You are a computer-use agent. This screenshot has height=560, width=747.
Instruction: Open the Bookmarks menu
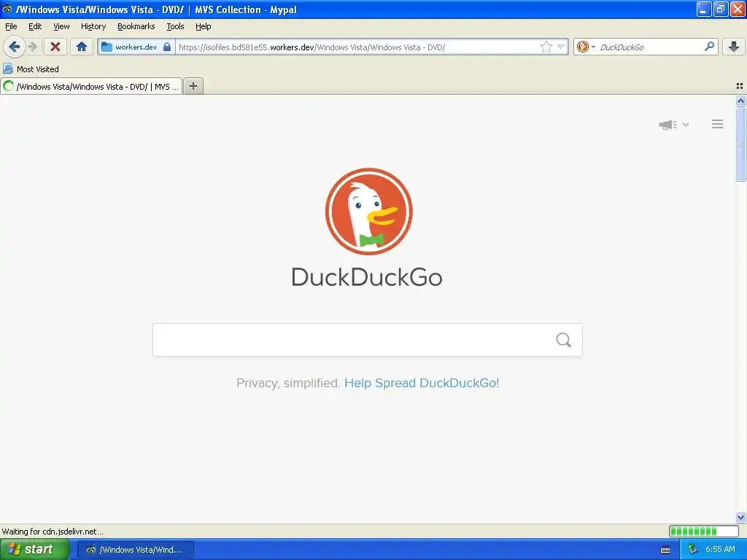point(136,26)
